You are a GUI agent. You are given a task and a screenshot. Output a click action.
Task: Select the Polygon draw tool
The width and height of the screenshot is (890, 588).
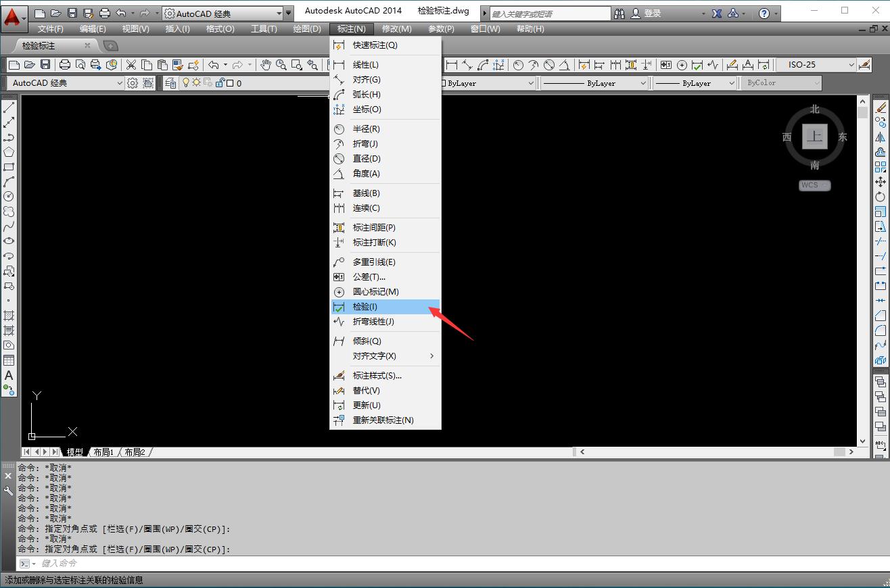[x=9, y=152]
